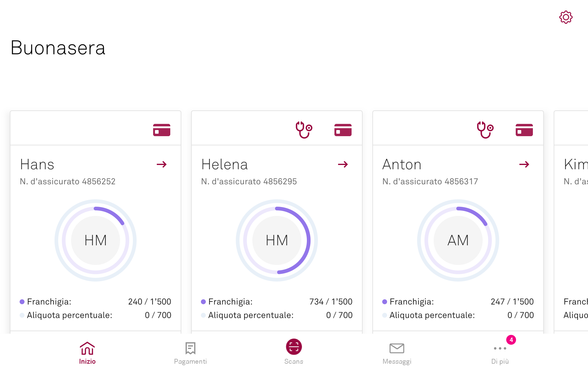Switch to the Pagamenti tab
The width and height of the screenshot is (588, 368).
tap(190, 353)
